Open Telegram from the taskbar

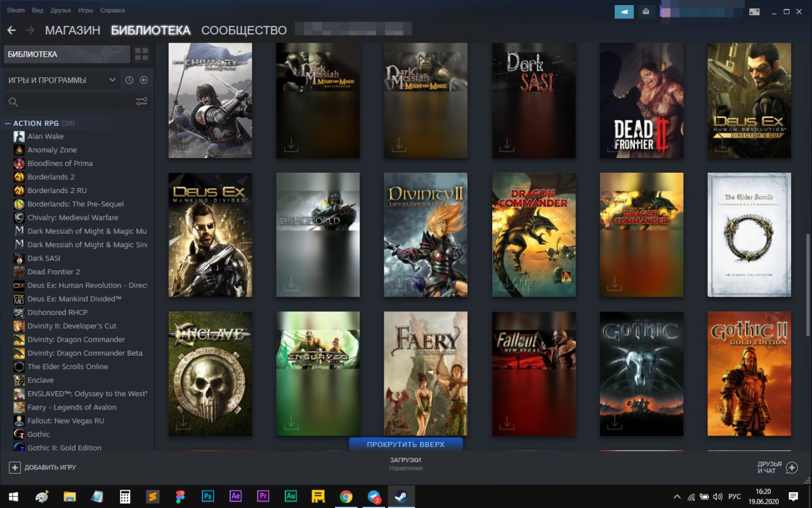click(x=374, y=497)
